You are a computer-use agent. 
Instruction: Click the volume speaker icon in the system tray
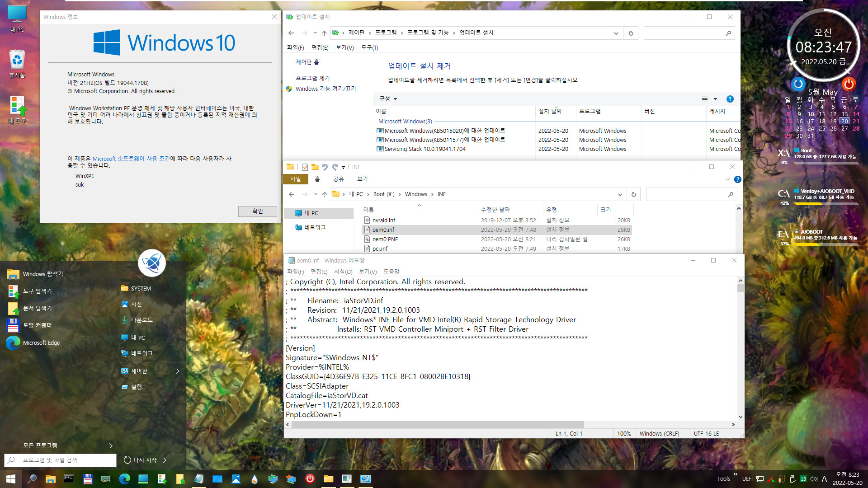[814, 479]
